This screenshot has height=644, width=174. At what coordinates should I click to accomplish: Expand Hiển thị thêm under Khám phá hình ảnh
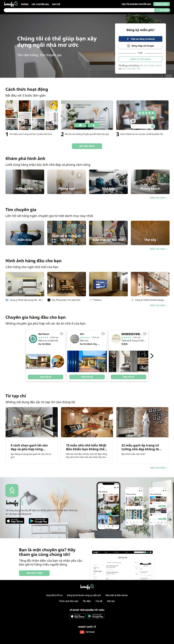tap(158, 198)
